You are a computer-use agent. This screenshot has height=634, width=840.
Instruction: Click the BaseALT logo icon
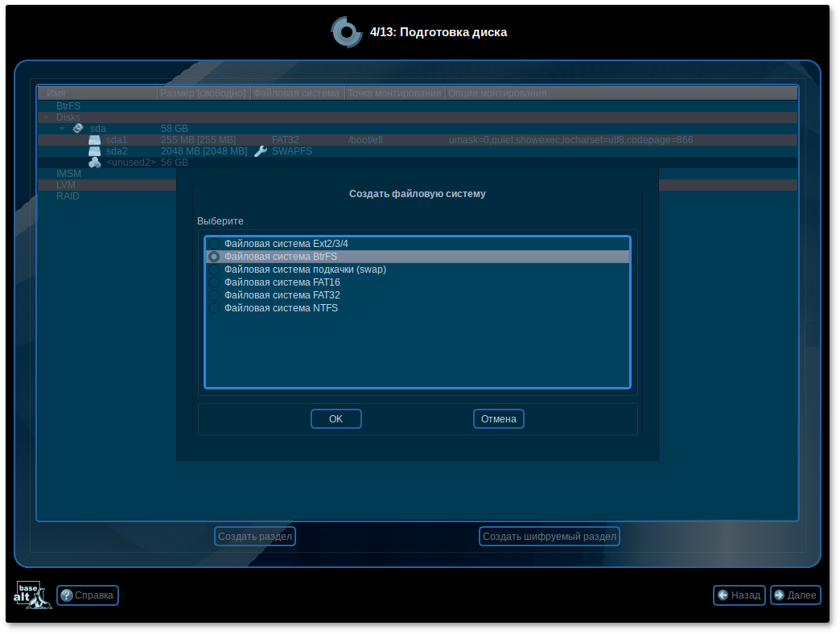[33, 595]
